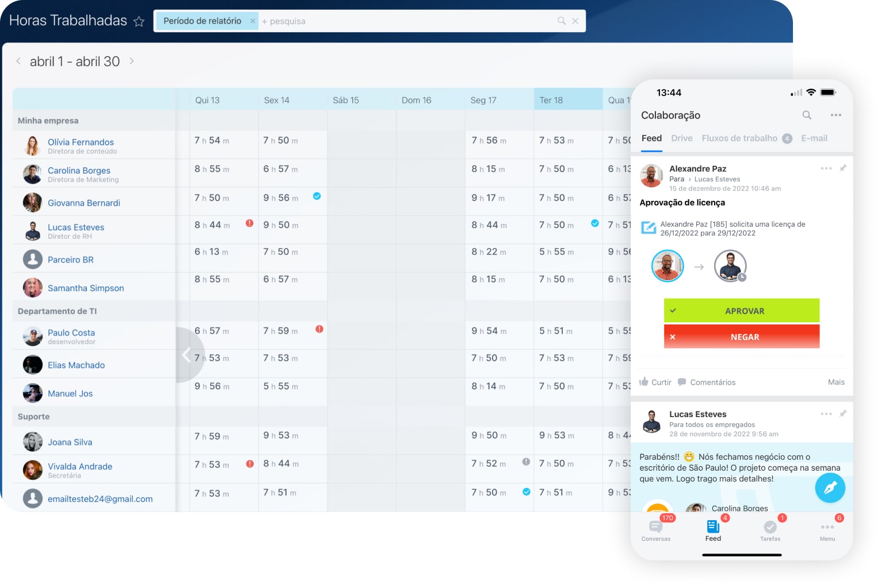Advance to next period after abril 30
This screenshot has height=588, width=881.
point(132,61)
